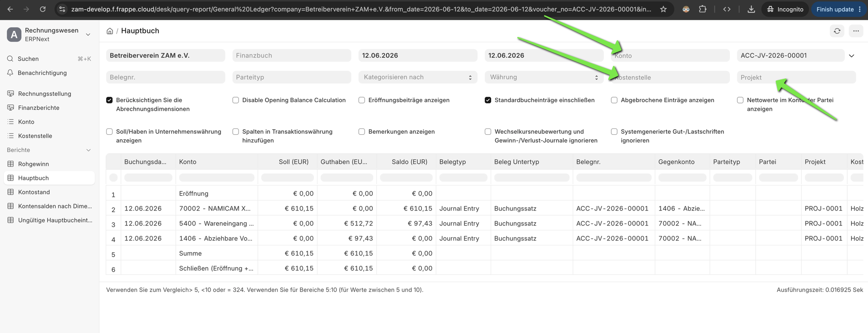Viewport: 868px width, 333px height.
Task: Click the voucher filter ACC-JV-2026-00001
Action: coord(790,55)
